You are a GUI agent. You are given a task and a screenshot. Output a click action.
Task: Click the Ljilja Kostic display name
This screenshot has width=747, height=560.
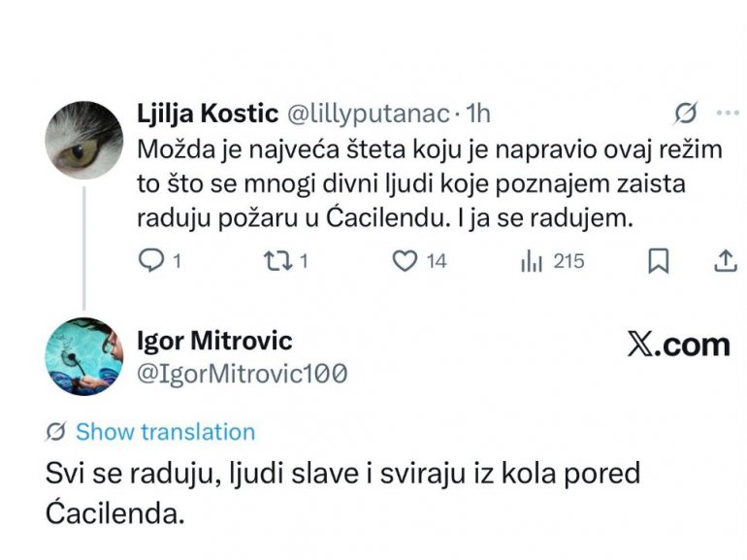pyautogui.click(x=206, y=115)
